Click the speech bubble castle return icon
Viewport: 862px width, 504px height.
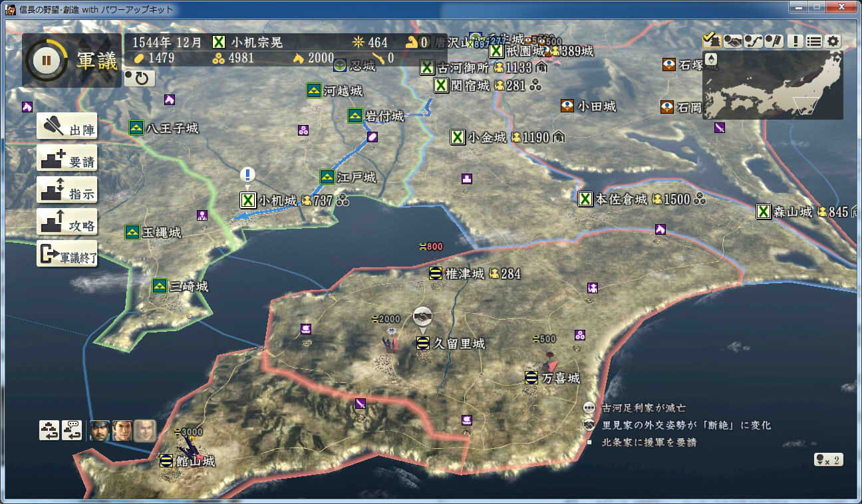72,430
